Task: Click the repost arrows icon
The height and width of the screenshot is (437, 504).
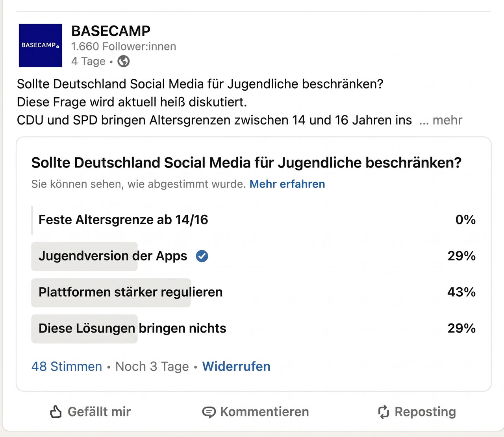Action: pos(384,412)
